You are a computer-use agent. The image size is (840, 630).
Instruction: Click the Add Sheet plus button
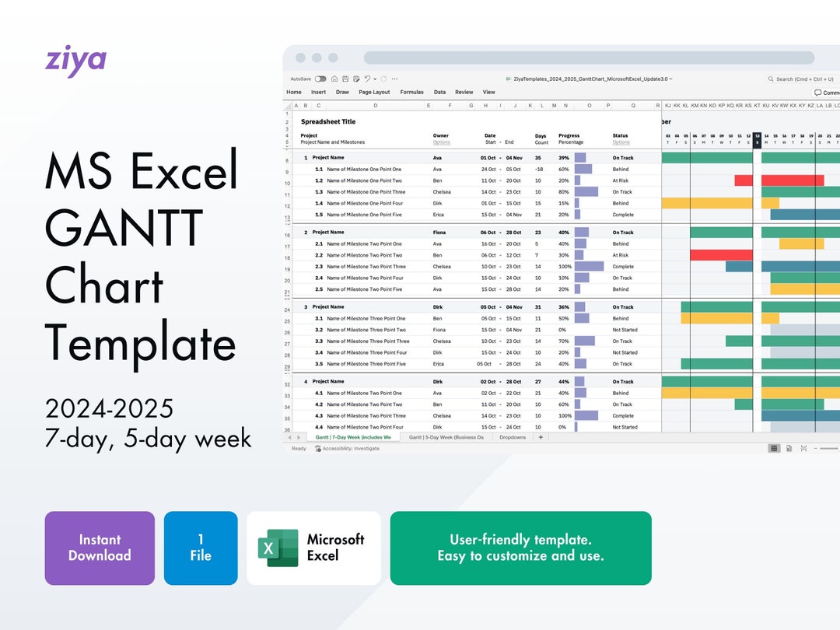tap(543, 437)
